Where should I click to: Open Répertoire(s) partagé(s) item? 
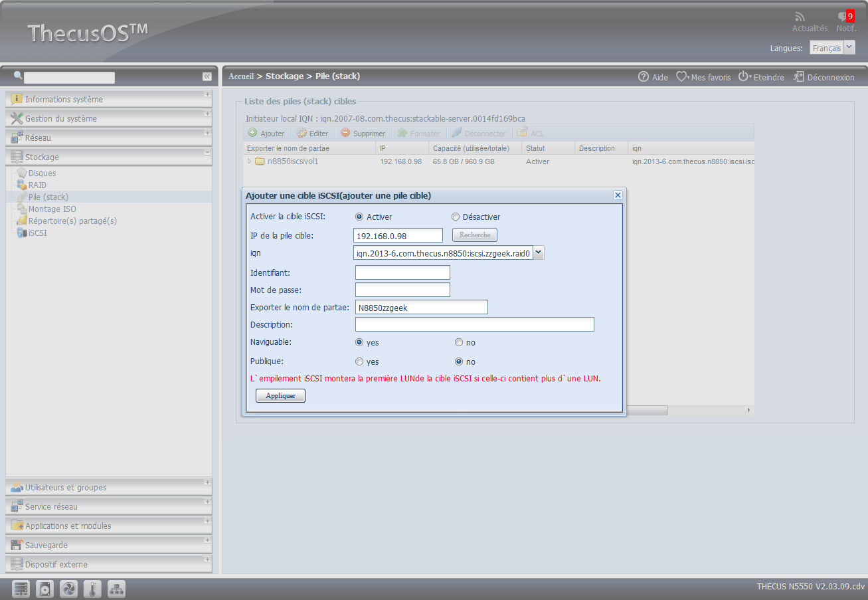click(72, 221)
